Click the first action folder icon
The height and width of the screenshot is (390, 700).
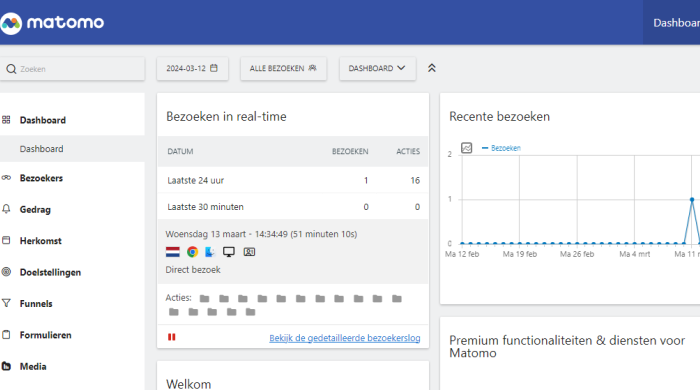204,299
